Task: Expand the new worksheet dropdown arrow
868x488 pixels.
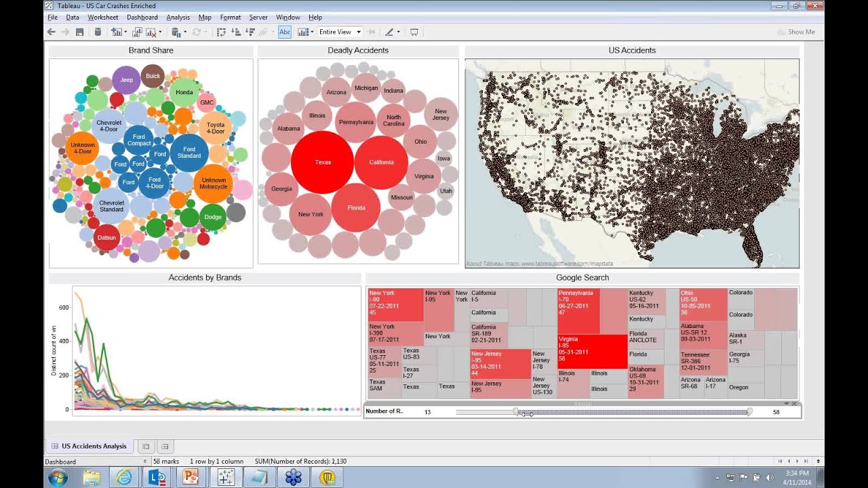Action: [x=125, y=32]
